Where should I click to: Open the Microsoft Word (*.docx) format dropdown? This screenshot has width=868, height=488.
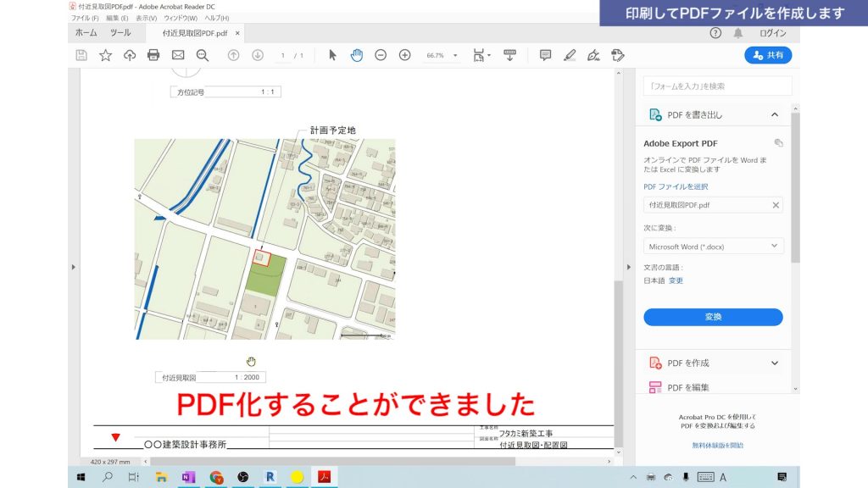click(x=713, y=246)
